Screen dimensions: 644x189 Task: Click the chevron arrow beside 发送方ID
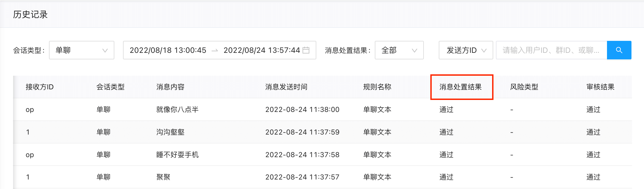(484, 50)
